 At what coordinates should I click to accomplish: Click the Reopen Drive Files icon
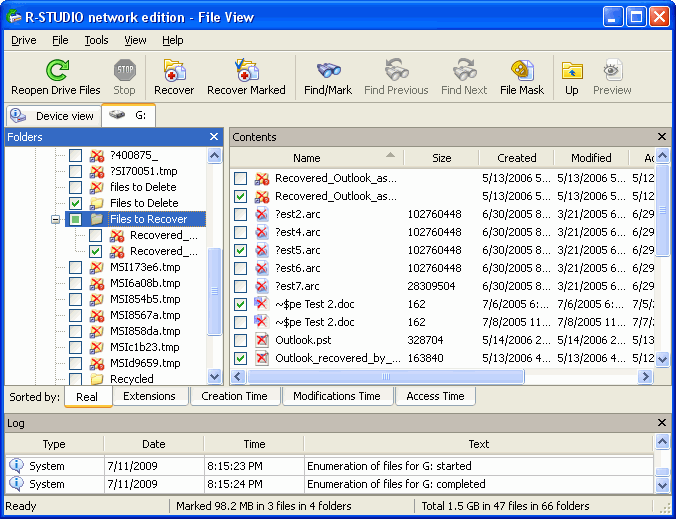click(57, 71)
